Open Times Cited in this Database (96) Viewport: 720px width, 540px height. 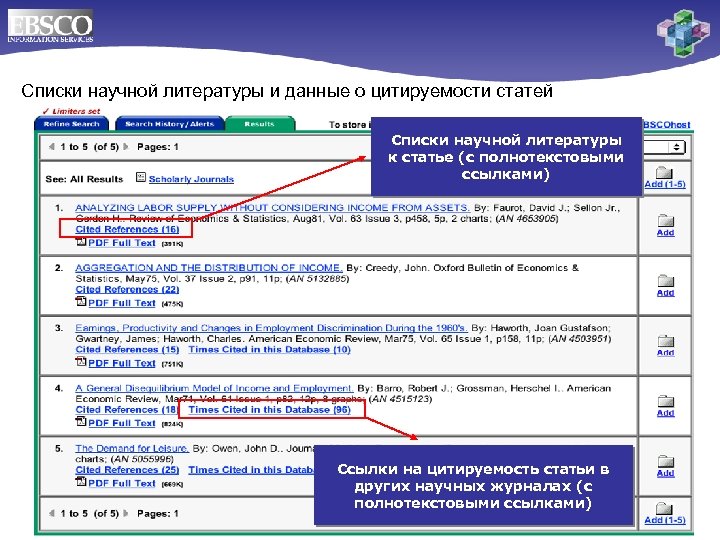point(270,410)
